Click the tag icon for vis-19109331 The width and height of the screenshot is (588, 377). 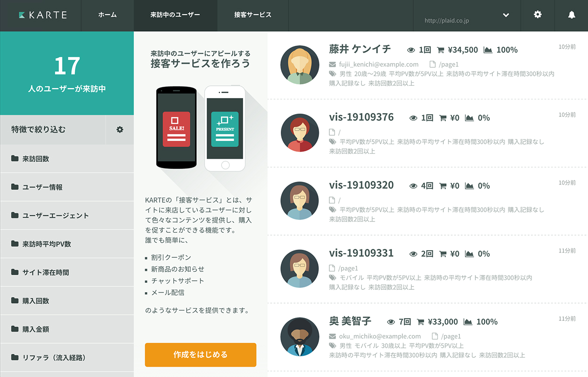(x=333, y=278)
